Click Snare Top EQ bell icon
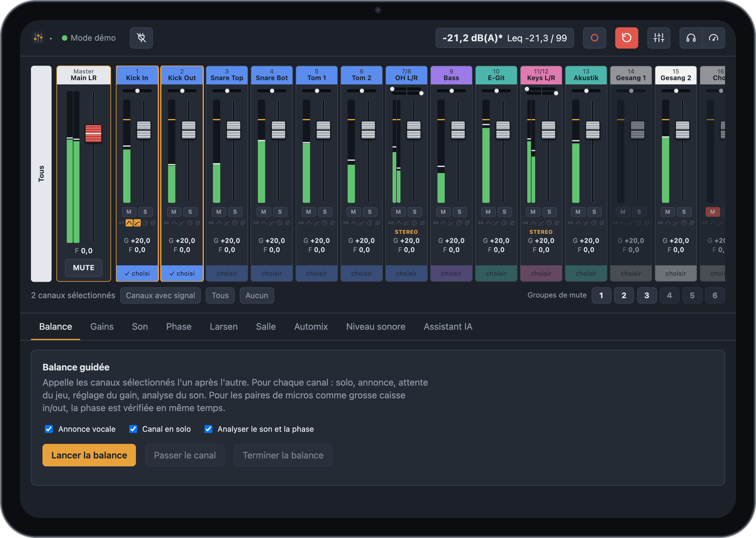This screenshot has width=756, height=538. [219, 223]
